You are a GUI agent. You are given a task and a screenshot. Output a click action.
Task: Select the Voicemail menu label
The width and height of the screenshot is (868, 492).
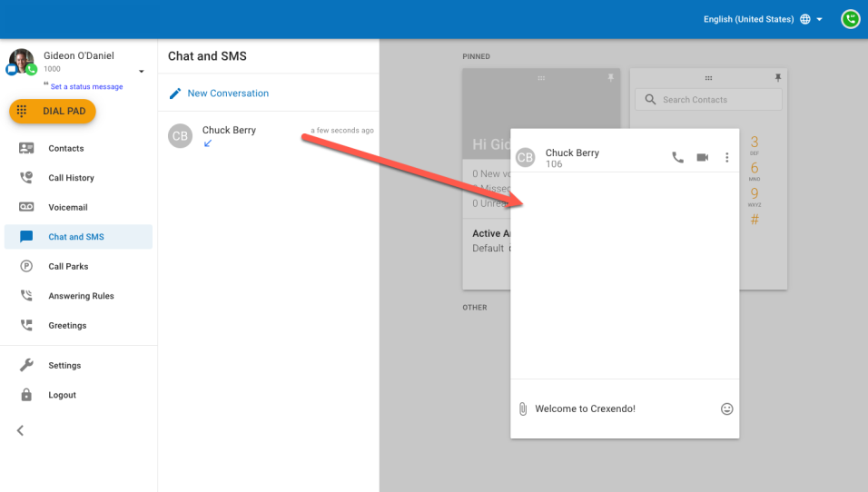tap(67, 208)
